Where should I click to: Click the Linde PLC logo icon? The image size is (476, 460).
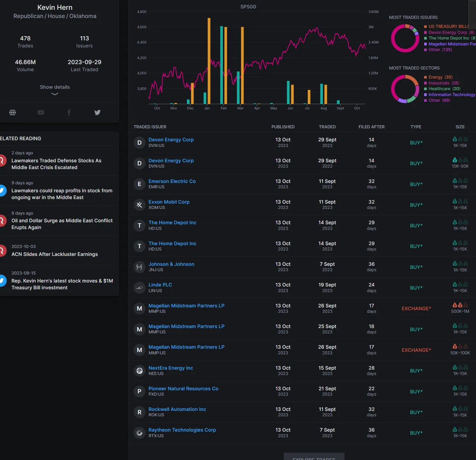coord(139,288)
